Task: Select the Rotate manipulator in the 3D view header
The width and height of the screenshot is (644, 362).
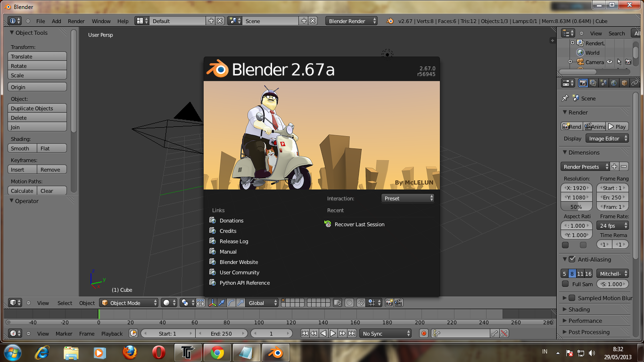Action: 230,303
